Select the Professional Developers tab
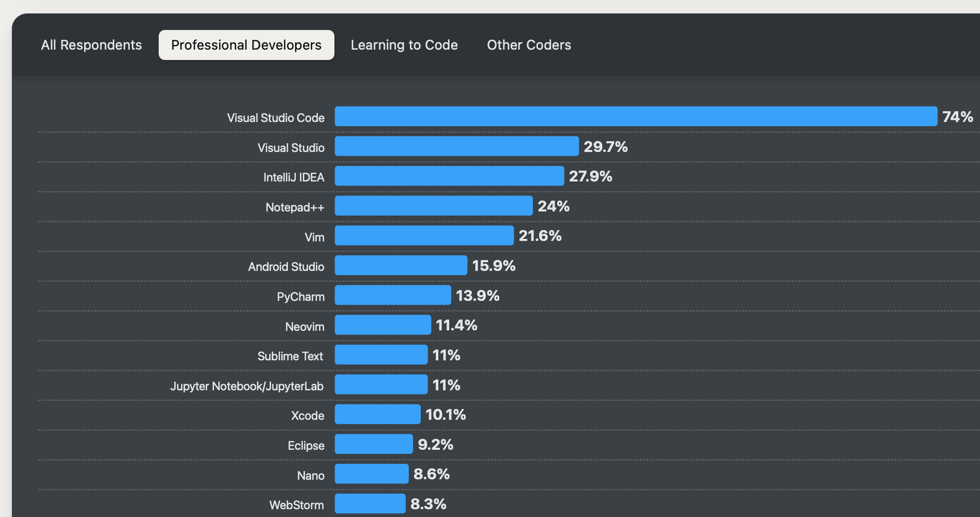The image size is (980, 517). click(x=247, y=45)
